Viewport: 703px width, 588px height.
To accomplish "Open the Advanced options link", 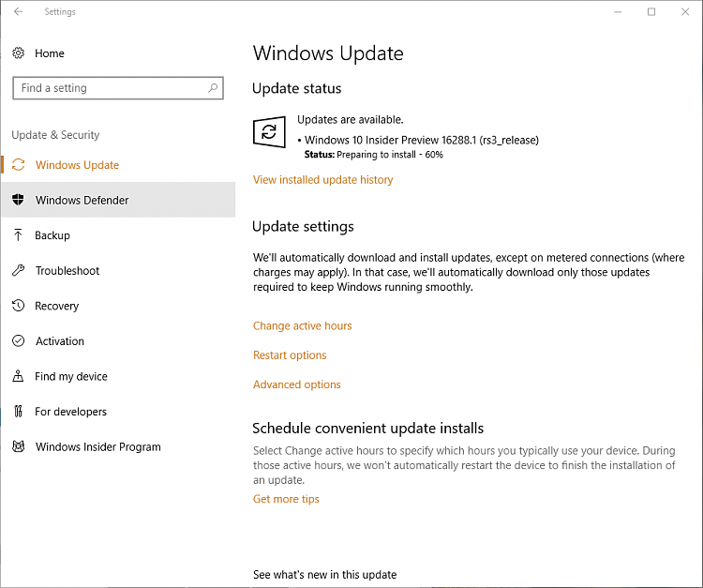I will tap(297, 384).
